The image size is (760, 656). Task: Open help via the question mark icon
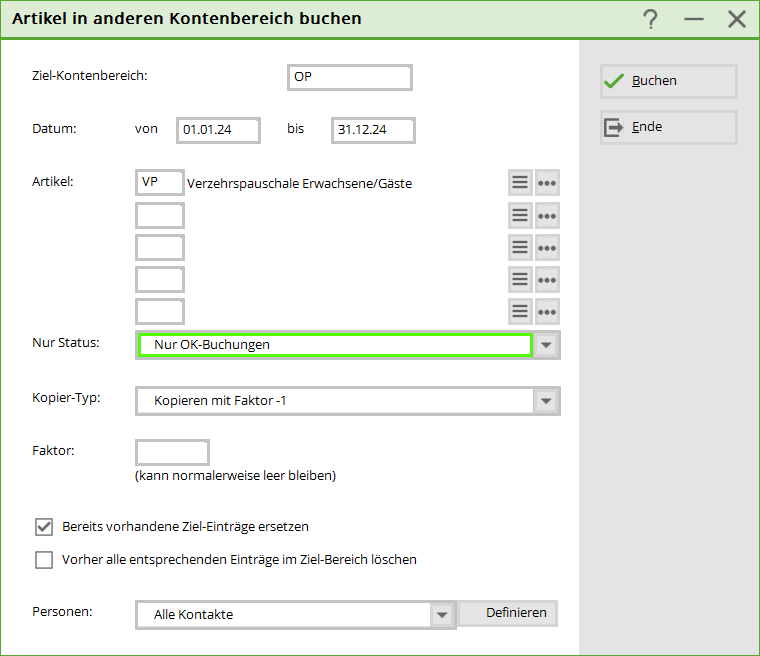tap(650, 19)
